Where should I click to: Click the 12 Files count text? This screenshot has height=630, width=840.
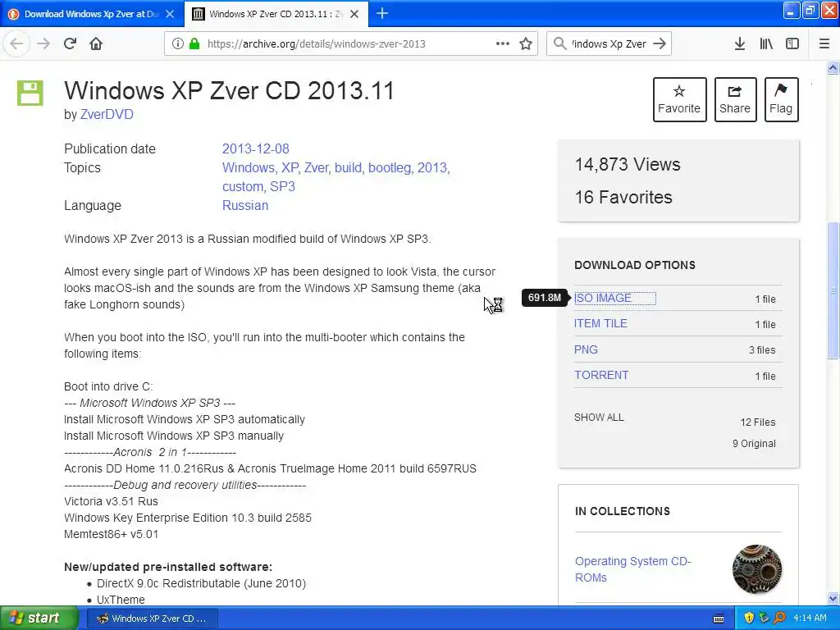pyautogui.click(x=757, y=422)
